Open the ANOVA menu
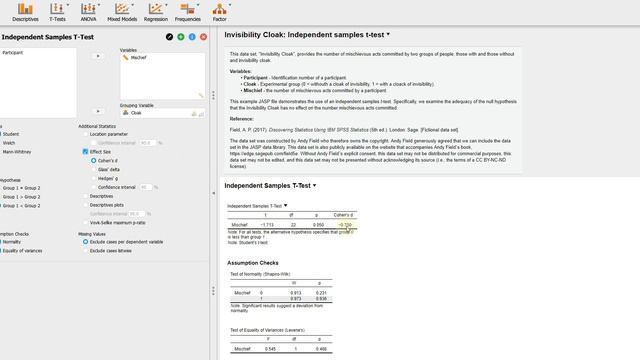The height and width of the screenshot is (360, 640). coord(88,12)
